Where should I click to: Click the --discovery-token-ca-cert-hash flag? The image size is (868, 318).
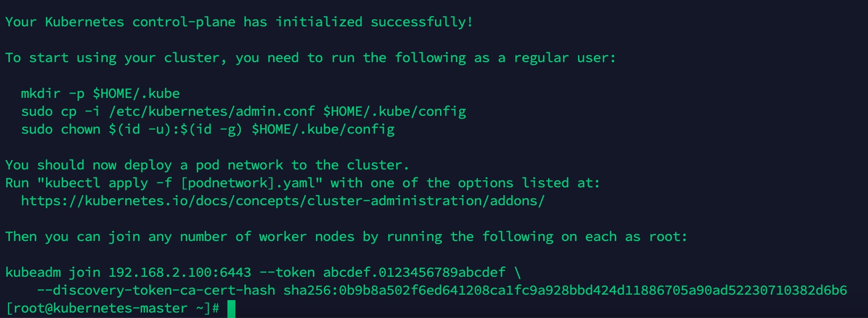click(156, 290)
